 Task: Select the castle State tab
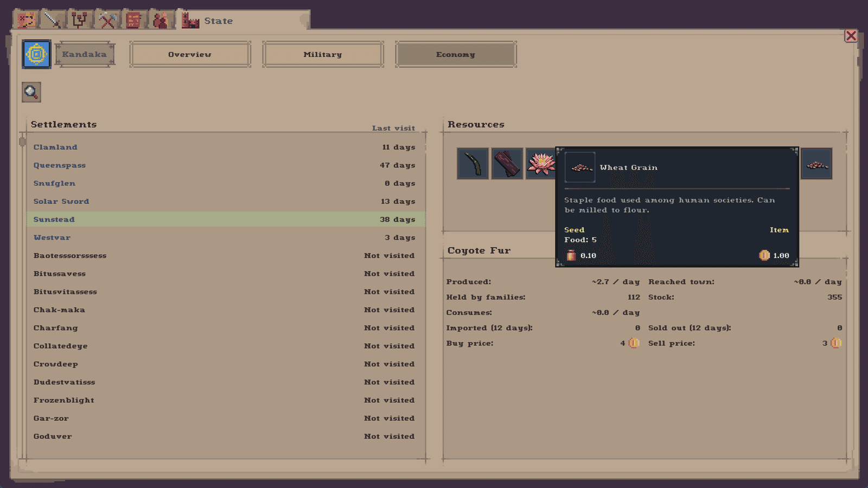[243, 20]
